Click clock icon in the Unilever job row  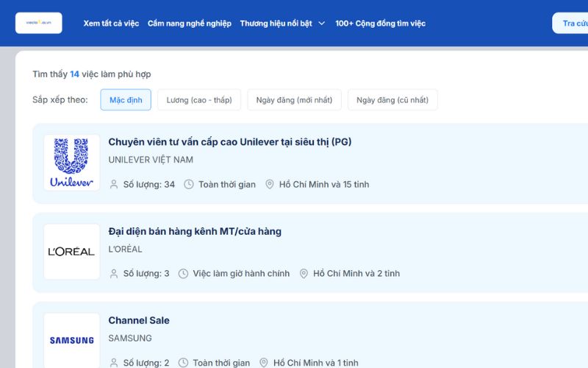[189, 185]
